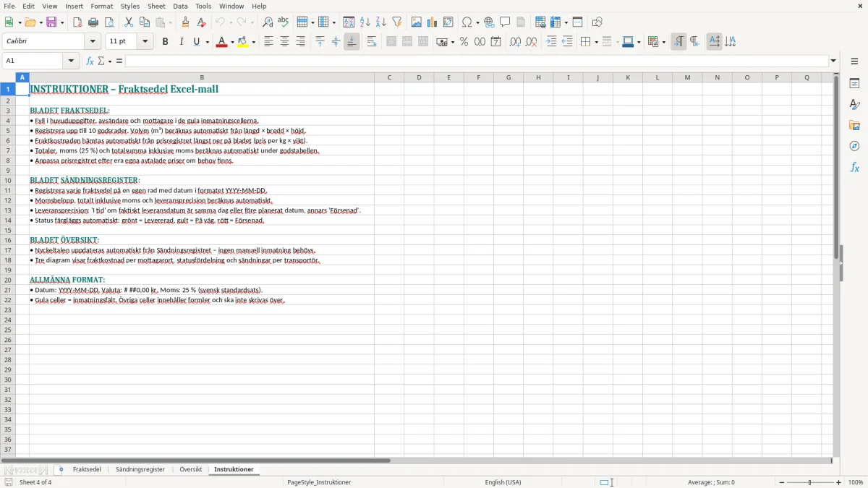Screen dimensions: 868x488
Task: Click row 10 header
Action: (x=8, y=181)
